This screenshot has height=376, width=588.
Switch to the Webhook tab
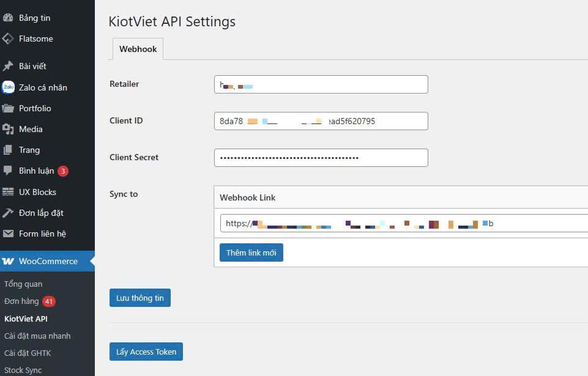click(x=138, y=49)
